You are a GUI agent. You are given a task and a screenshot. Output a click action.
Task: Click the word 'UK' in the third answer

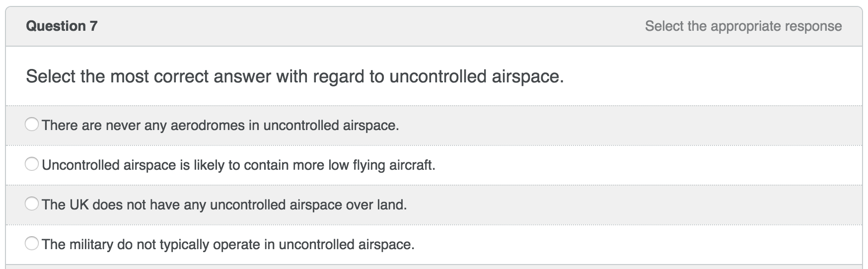click(x=78, y=204)
